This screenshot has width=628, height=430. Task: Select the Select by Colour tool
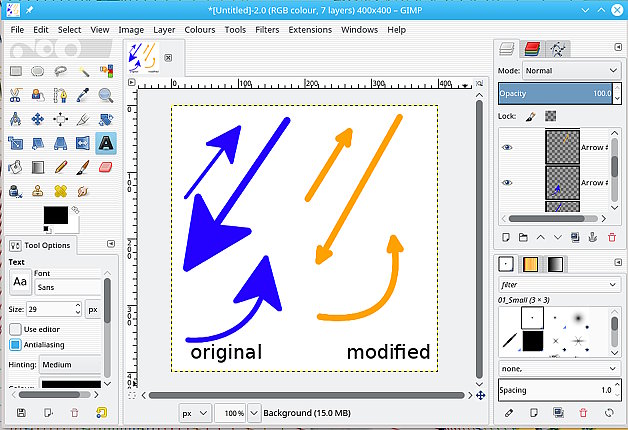(x=106, y=71)
